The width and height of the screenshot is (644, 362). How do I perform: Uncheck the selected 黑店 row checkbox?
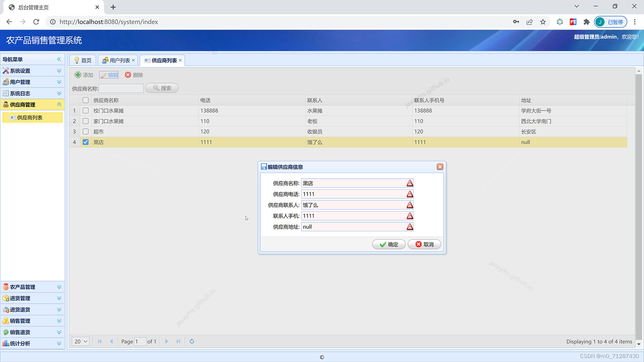point(86,142)
